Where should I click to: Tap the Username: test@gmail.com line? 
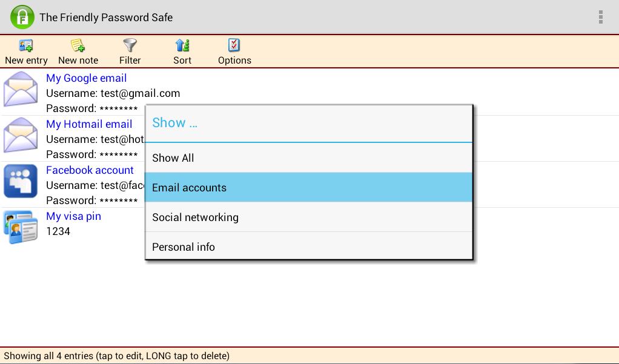point(113,93)
